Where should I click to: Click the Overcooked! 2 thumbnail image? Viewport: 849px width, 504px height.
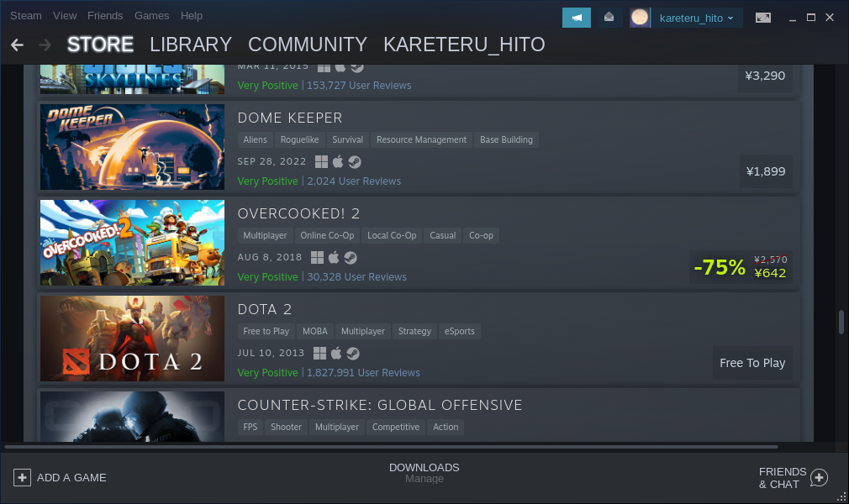[x=132, y=243]
